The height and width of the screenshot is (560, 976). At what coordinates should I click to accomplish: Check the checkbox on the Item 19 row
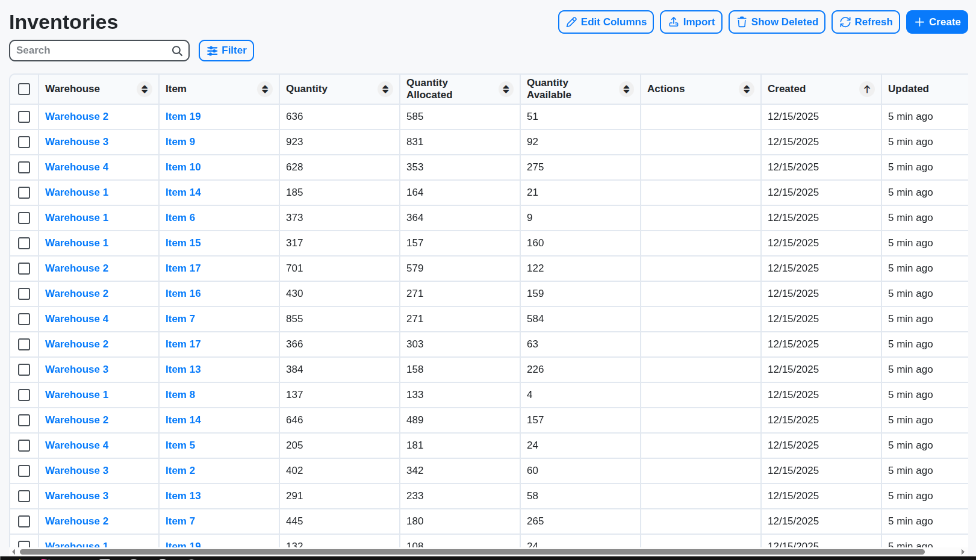tap(24, 117)
